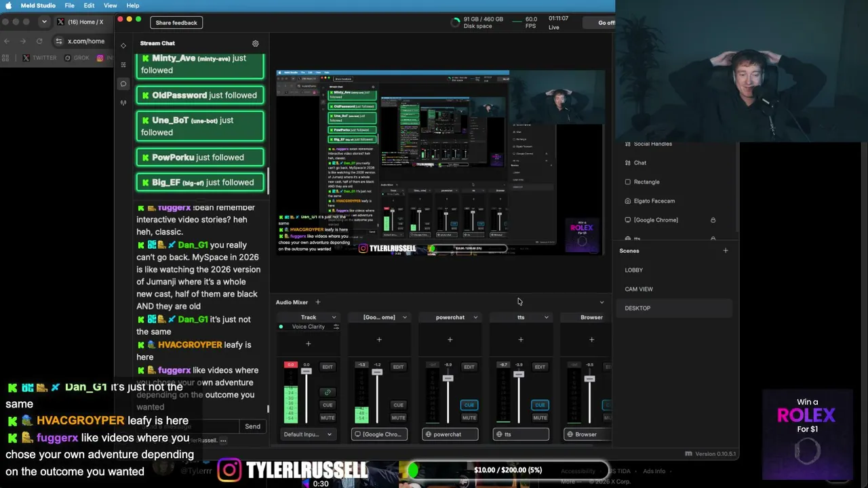Click the Share feedback button

point(176,23)
